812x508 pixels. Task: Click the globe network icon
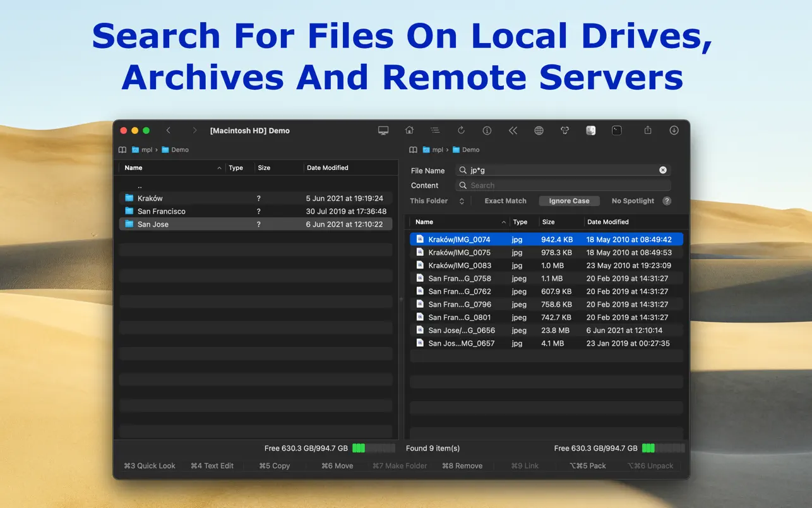(539, 130)
